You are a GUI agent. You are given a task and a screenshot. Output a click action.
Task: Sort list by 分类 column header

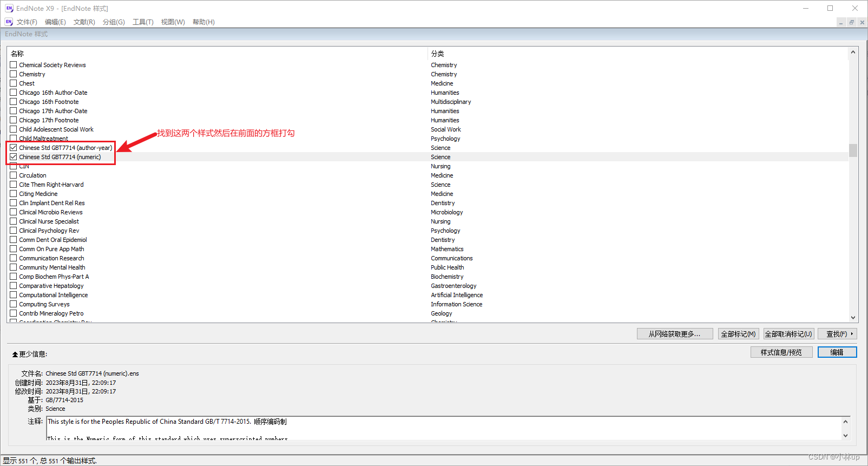438,54
